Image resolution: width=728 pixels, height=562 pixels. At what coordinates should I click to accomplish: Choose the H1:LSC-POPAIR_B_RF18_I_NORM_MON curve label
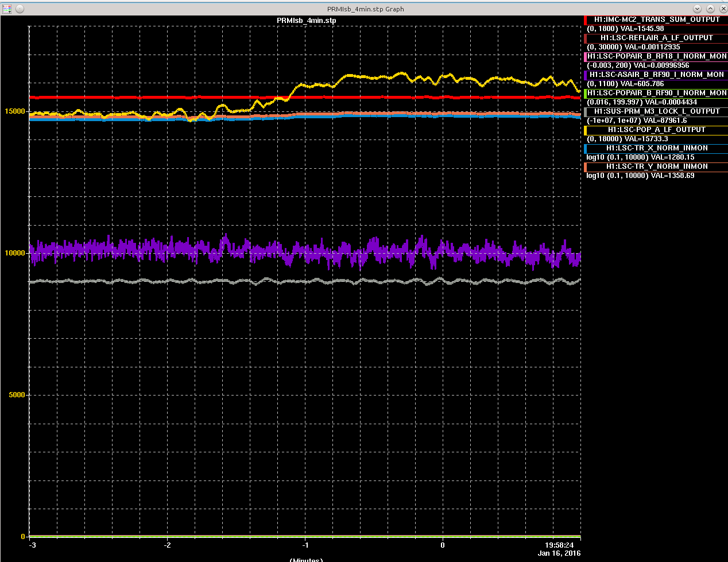[657, 56]
